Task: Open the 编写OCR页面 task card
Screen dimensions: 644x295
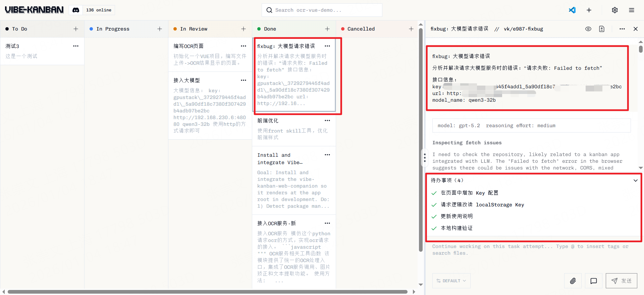Action: 210,54
